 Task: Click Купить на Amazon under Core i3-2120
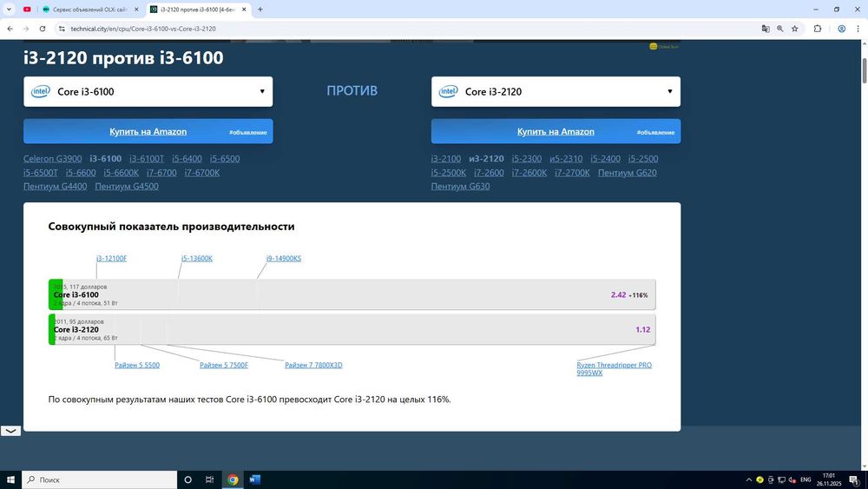(556, 132)
